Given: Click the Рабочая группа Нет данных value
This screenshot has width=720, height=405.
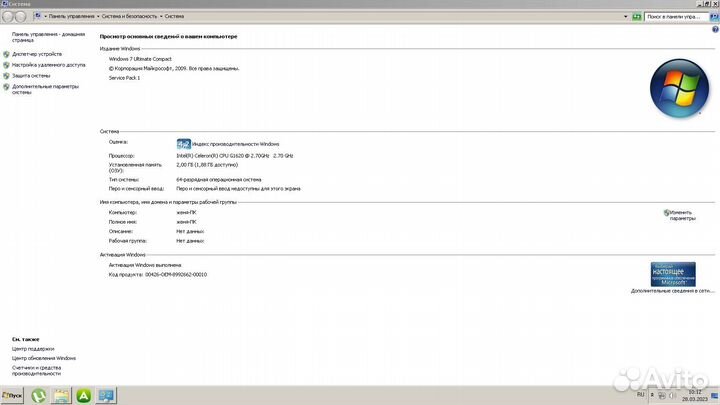Looking at the screenshot, I should (x=190, y=241).
